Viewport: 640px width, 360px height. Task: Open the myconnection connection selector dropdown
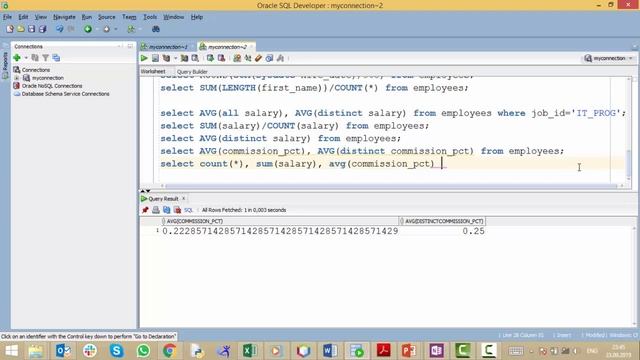click(x=608, y=58)
